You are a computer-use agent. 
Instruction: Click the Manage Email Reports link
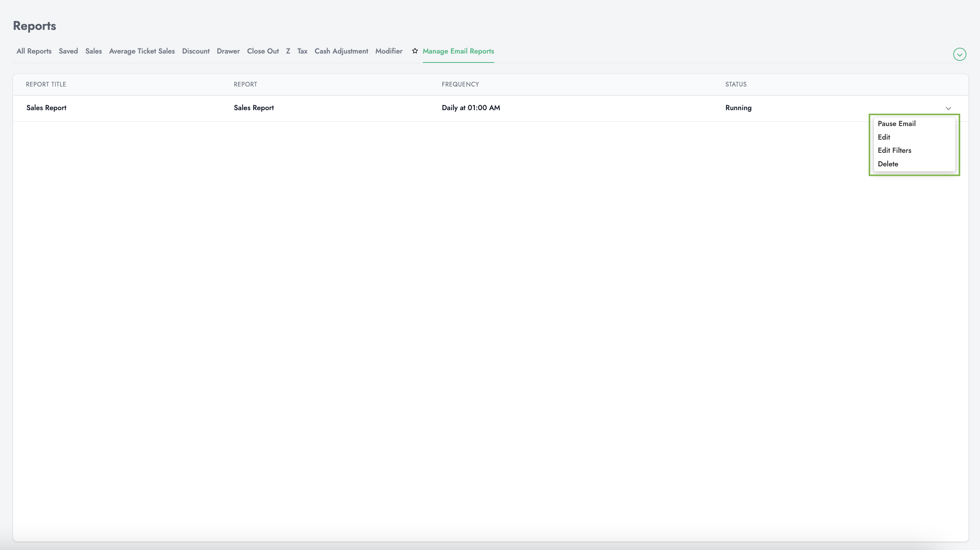tap(458, 51)
